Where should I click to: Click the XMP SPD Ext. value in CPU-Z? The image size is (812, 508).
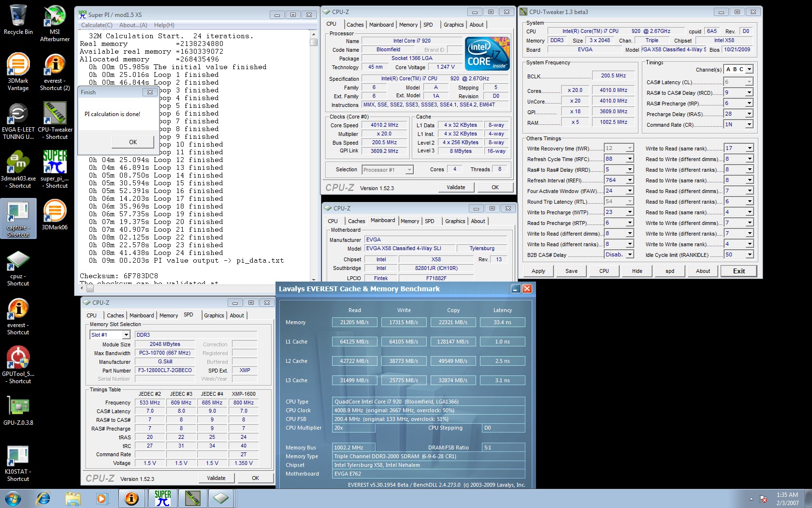tap(245, 370)
